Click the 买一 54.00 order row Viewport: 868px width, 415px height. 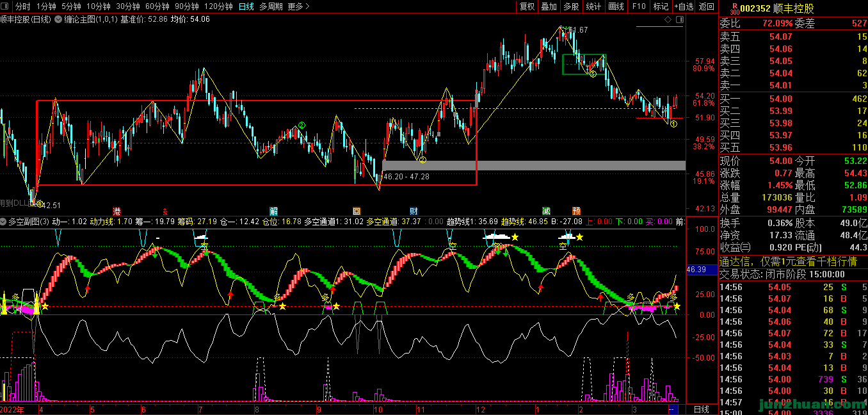point(793,99)
